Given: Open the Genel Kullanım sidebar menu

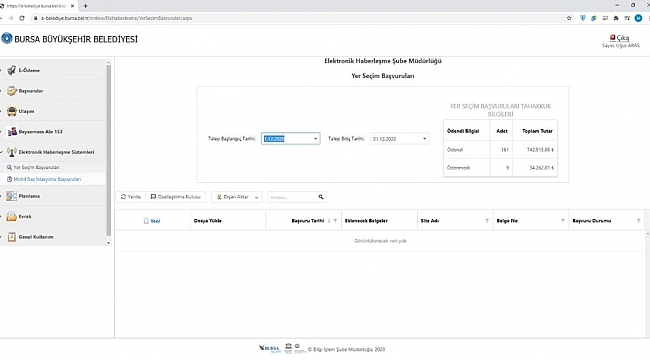Looking at the screenshot, I should click(53, 237).
